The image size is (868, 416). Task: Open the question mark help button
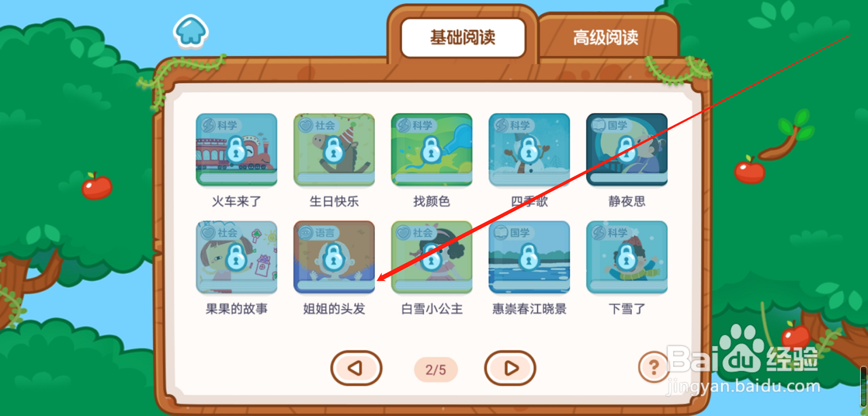pyautogui.click(x=654, y=368)
